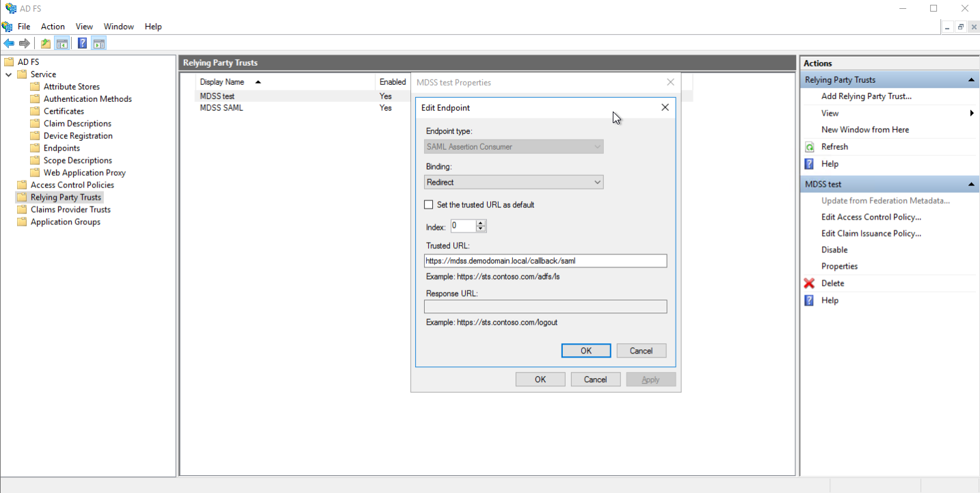Open the Window menu
Viewport: 980px width, 493px height.
click(119, 27)
